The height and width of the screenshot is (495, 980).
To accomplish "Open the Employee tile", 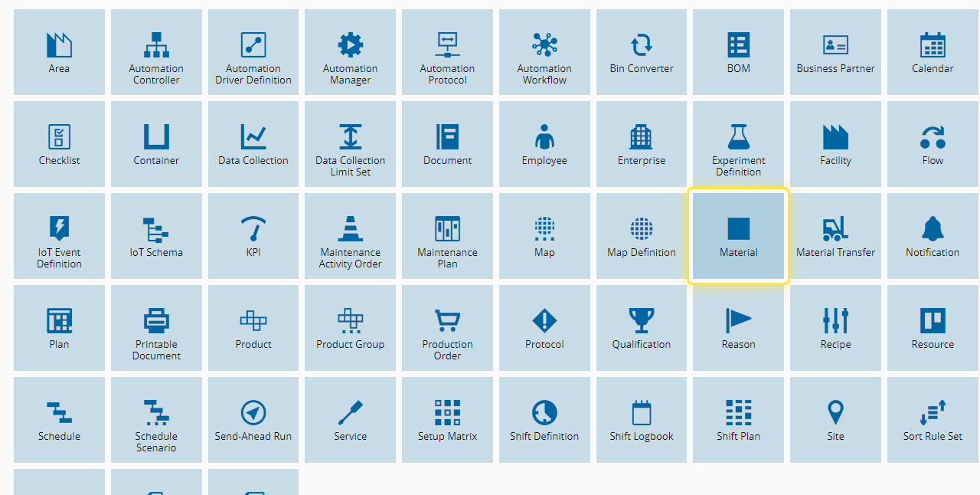I will (x=544, y=144).
